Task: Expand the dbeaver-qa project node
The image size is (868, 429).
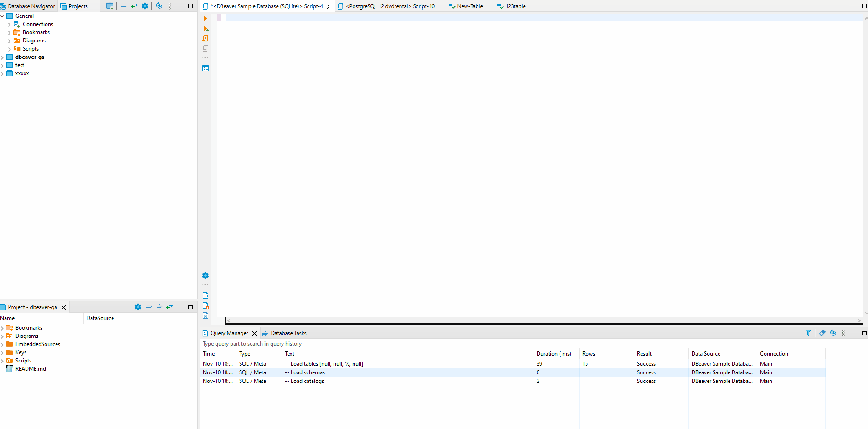Action: pos(2,57)
